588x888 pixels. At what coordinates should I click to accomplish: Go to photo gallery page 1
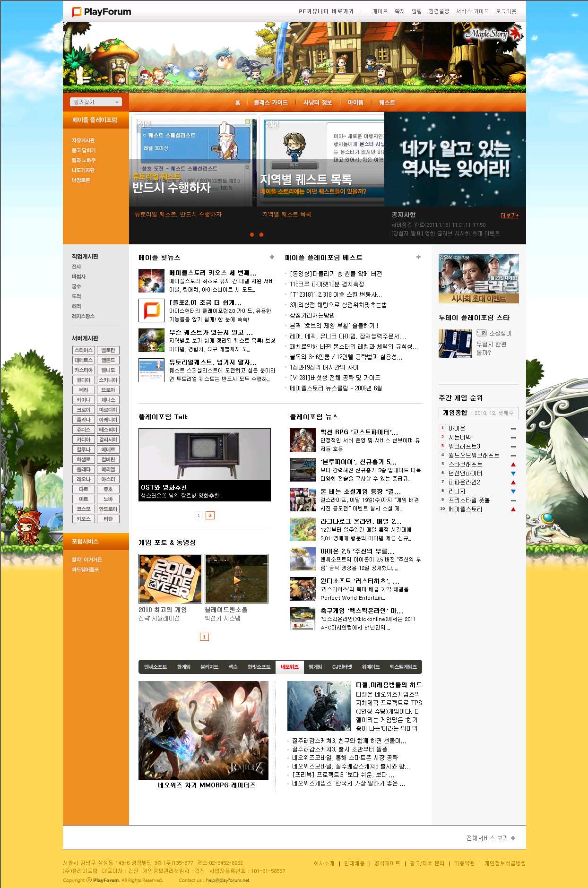point(204,637)
